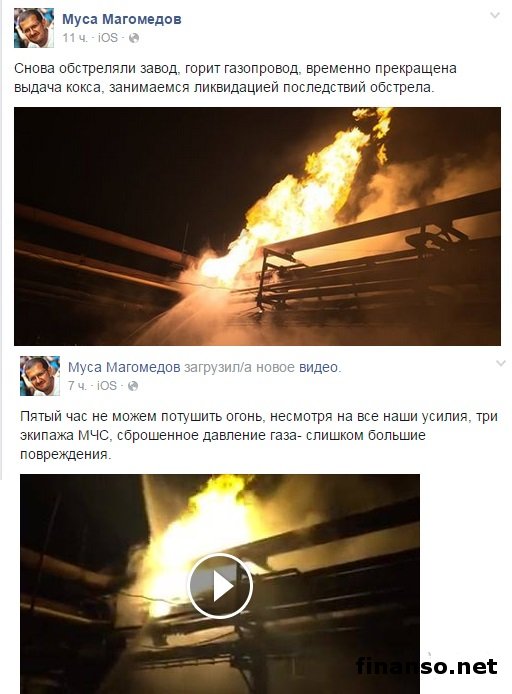Open the second post's profile avatar
Viewport: 512px width, 694px height.
[39, 376]
